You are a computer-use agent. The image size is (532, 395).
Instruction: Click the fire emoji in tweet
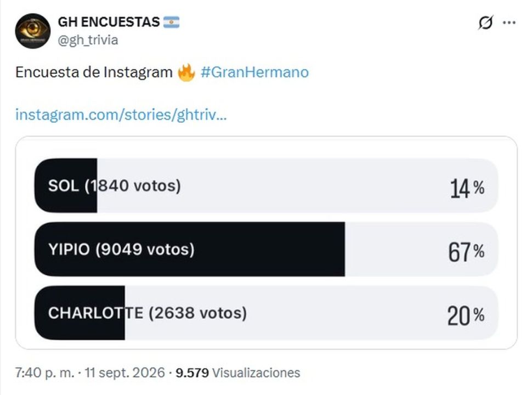point(186,72)
